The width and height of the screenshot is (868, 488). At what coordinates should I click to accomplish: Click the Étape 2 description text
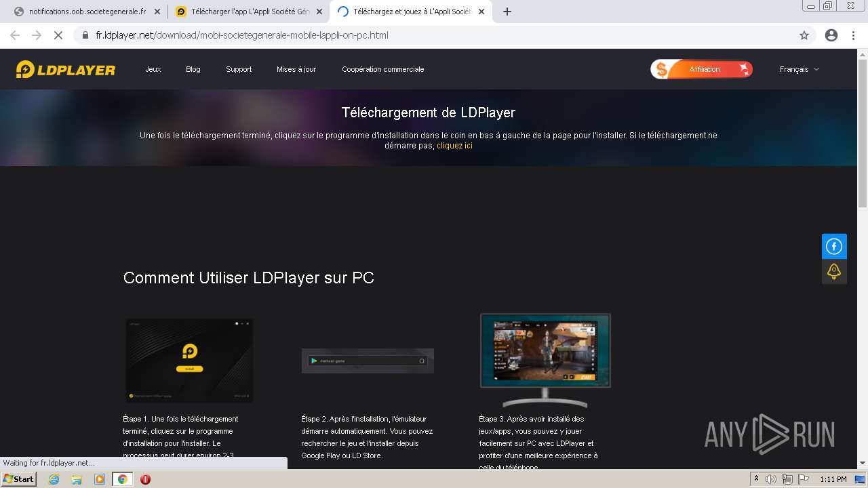pos(367,437)
